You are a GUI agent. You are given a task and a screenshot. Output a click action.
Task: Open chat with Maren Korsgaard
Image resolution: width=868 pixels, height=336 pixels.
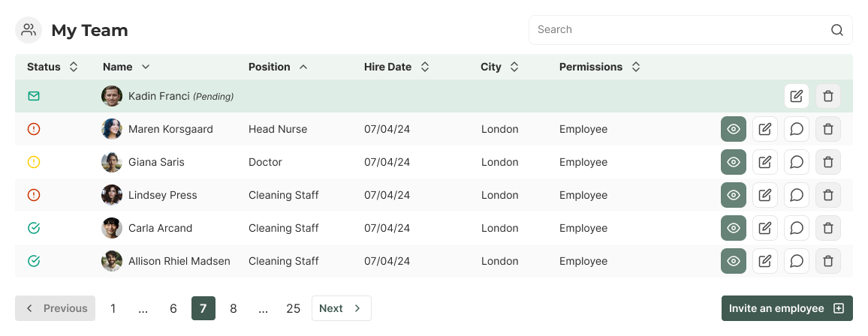coord(797,129)
